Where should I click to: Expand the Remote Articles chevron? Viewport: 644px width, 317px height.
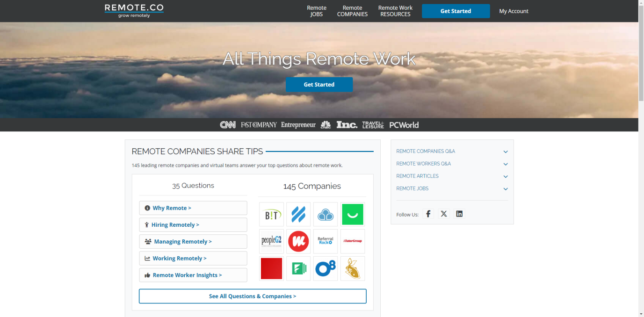click(506, 176)
